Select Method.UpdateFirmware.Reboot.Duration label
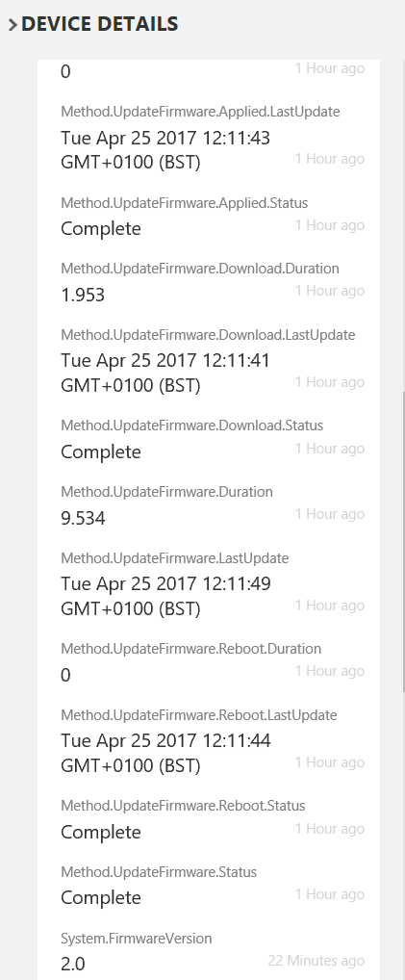 point(190,649)
